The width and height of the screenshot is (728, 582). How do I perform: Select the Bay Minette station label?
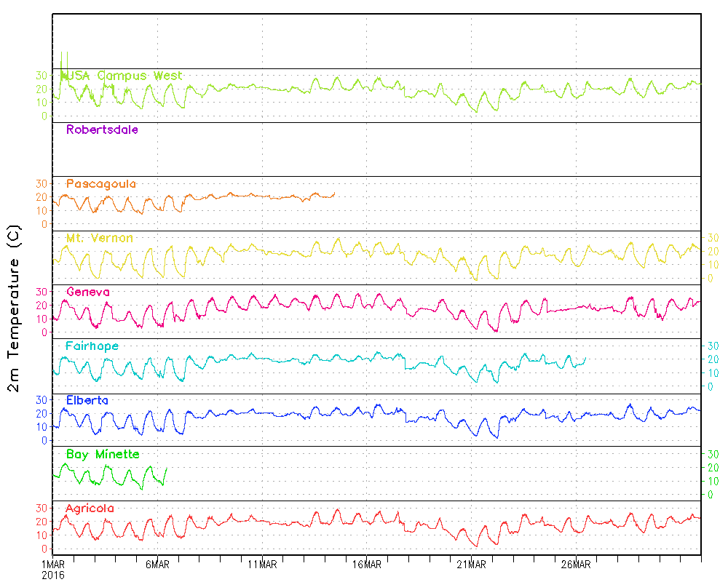103,454
